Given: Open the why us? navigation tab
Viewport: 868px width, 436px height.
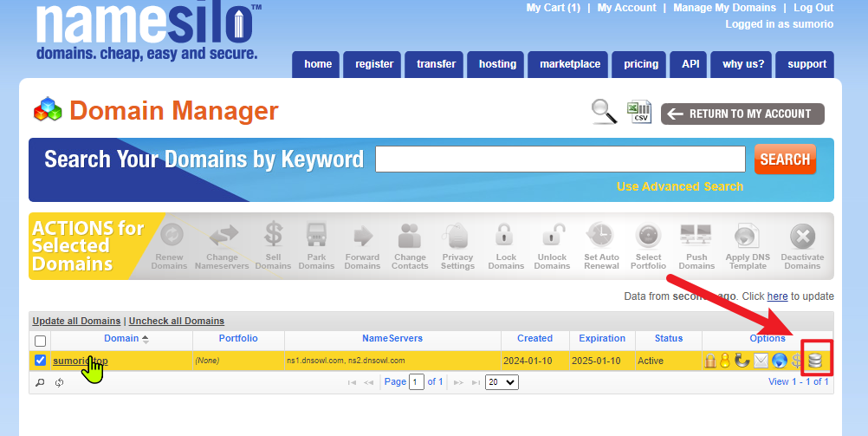Looking at the screenshot, I should [x=743, y=64].
